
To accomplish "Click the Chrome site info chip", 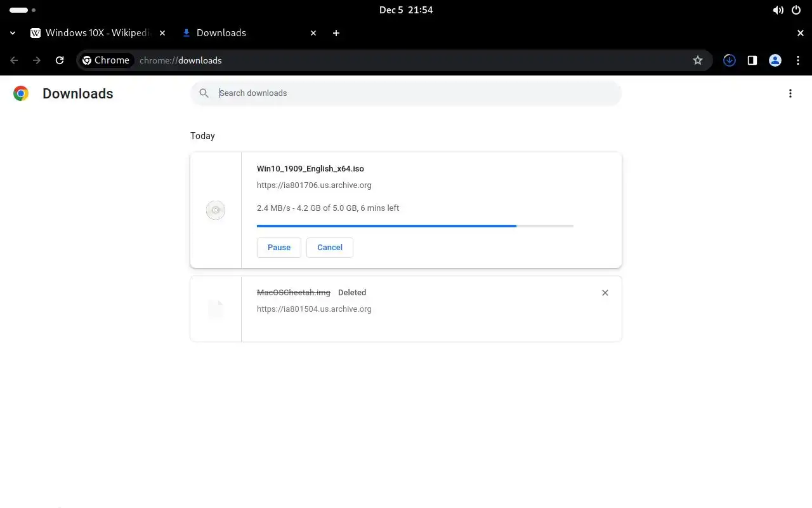I will pyautogui.click(x=106, y=60).
